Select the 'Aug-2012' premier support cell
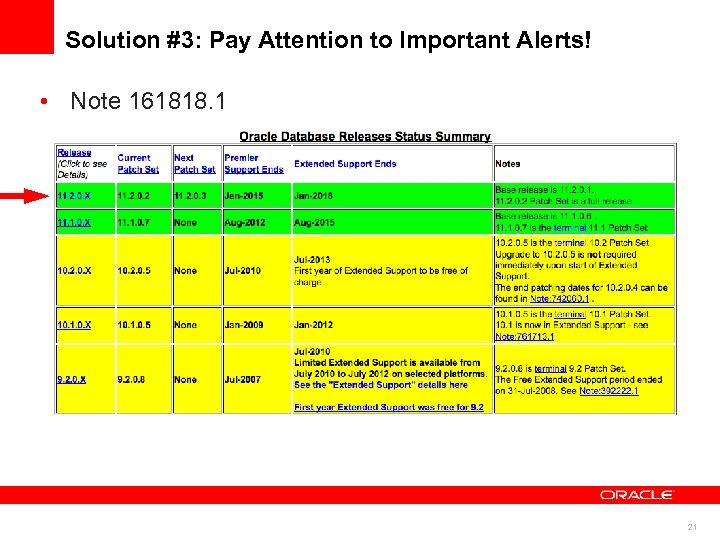720x540 pixels. pyautogui.click(x=257, y=223)
